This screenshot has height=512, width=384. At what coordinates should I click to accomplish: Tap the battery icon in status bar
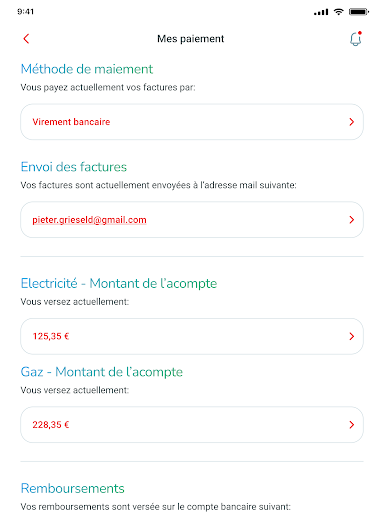tap(359, 12)
